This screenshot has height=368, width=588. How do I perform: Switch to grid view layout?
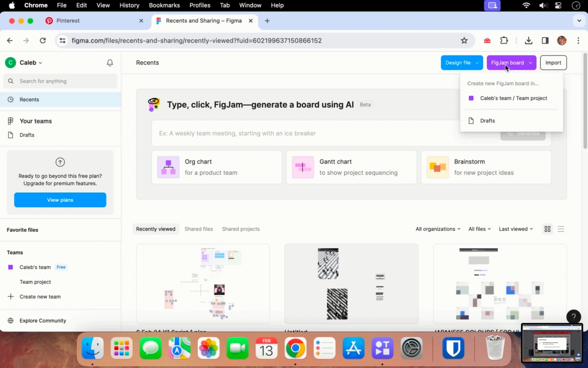click(548, 229)
